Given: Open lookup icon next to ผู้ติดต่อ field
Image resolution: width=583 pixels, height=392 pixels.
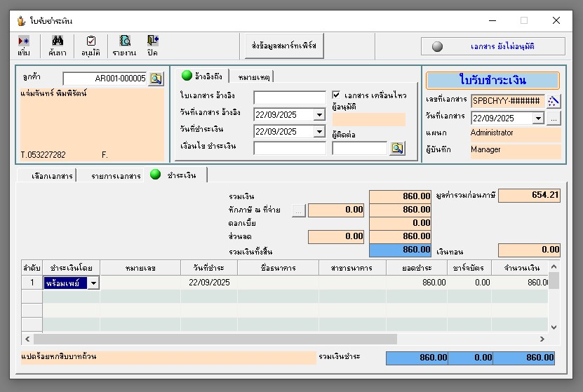Looking at the screenshot, I should 397,148.
